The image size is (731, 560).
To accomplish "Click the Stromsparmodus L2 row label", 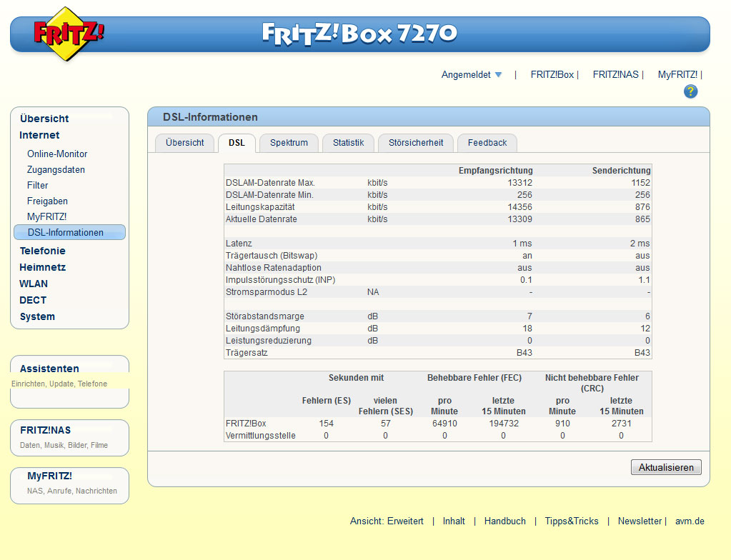I will tap(267, 291).
